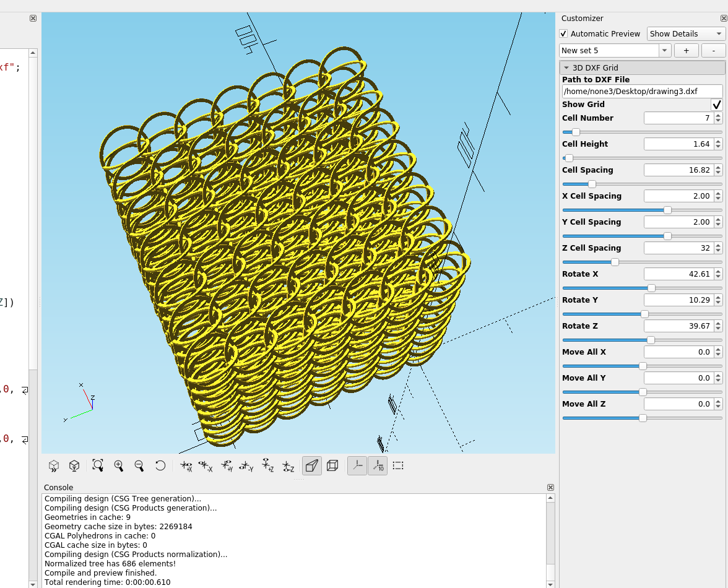Toggle the show axes crosshair
This screenshot has height=588, width=728.
click(357, 465)
